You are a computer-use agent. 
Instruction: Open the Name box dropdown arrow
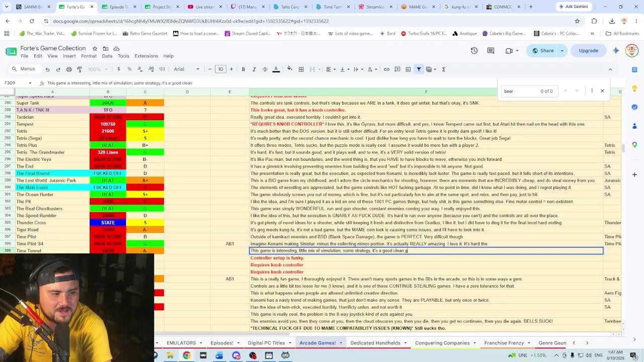[x=30, y=83]
